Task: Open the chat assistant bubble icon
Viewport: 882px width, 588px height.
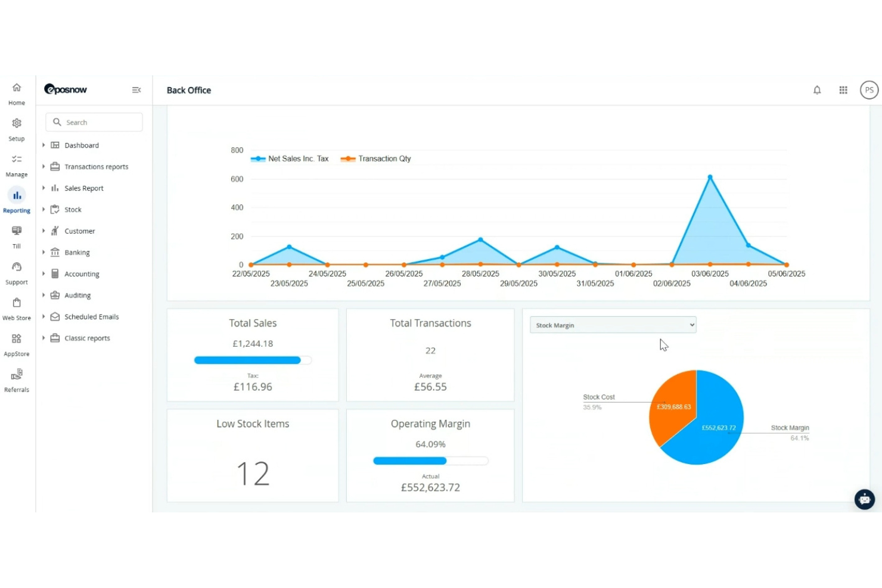Action: [x=864, y=499]
